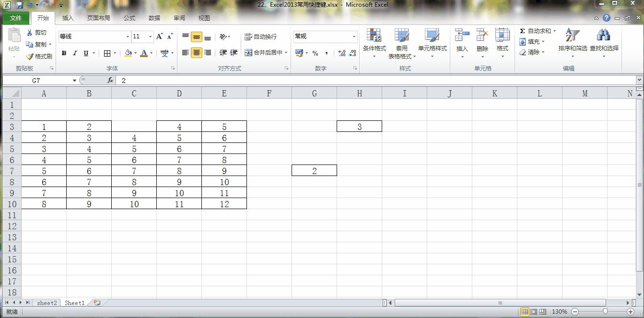
Task: Click Increase Indent icon
Action: click(234, 53)
